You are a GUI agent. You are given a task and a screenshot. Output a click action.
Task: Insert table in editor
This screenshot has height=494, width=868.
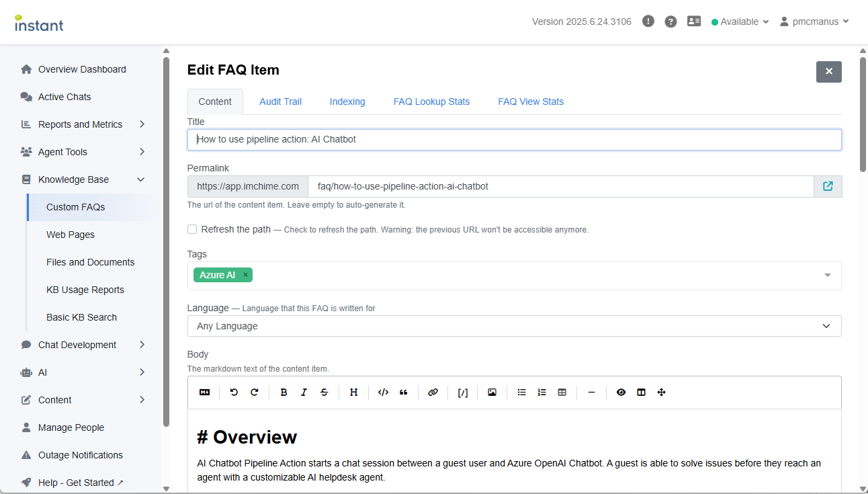(x=562, y=393)
